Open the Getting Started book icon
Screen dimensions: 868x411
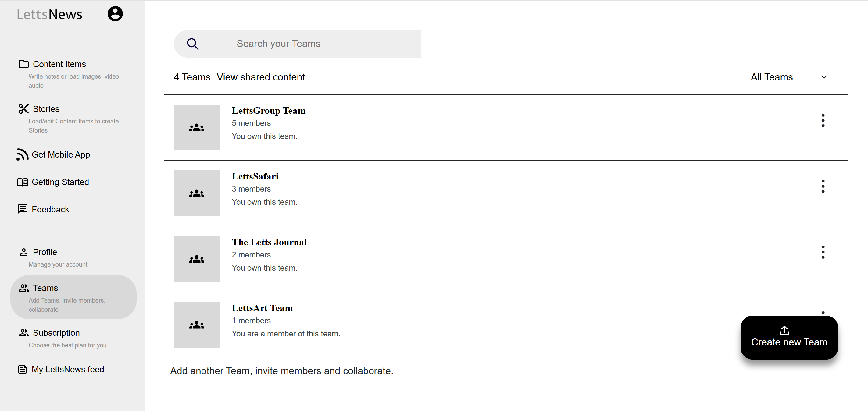click(22, 182)
